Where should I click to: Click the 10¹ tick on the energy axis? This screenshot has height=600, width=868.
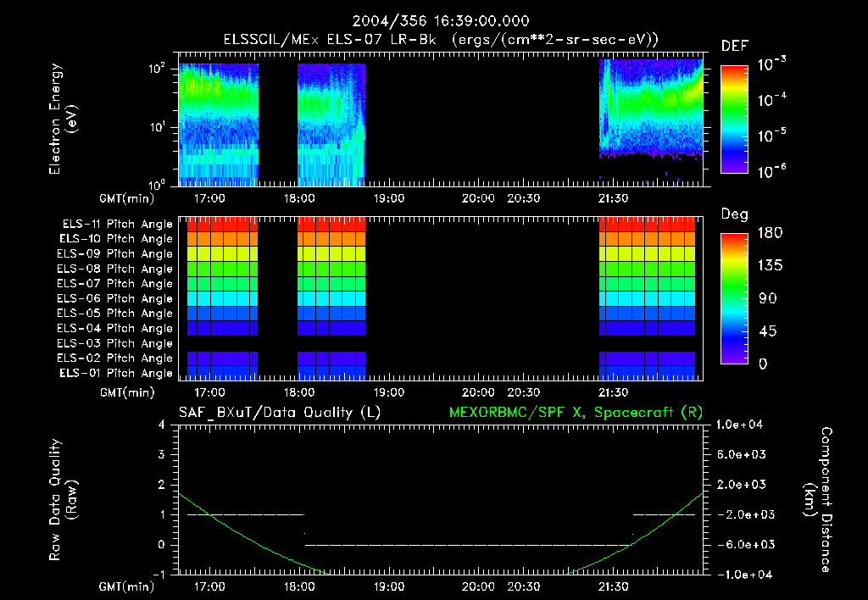(x=157, y=127)
